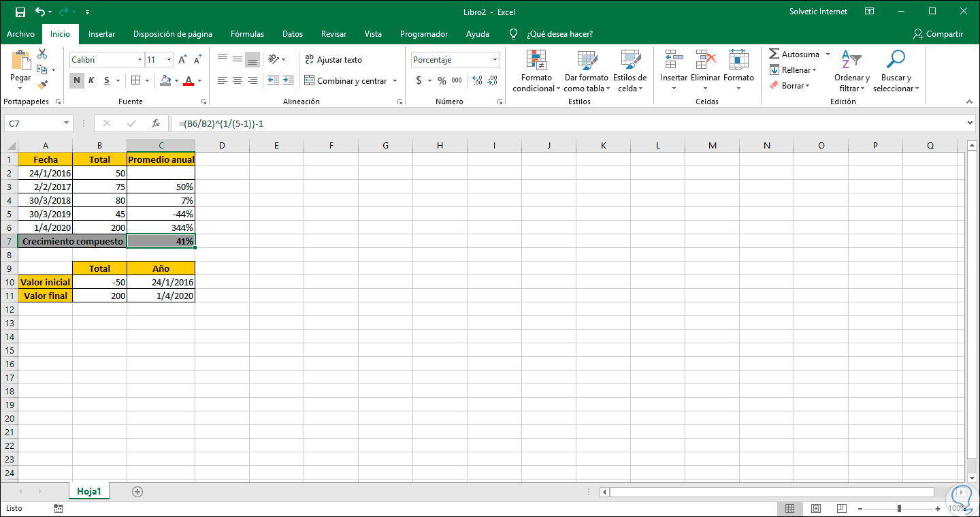
Task: Open Formato condicional
Action: [x=536, y=71]
